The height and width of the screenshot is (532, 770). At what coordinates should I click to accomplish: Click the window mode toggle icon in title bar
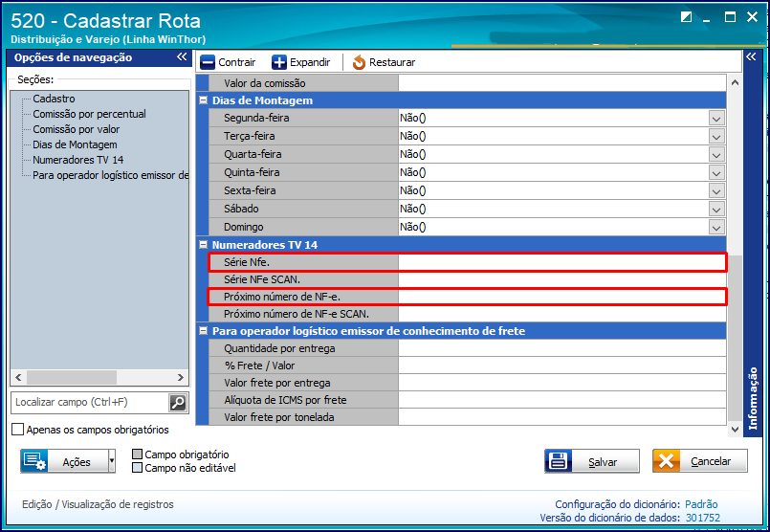tap(686, 17)
